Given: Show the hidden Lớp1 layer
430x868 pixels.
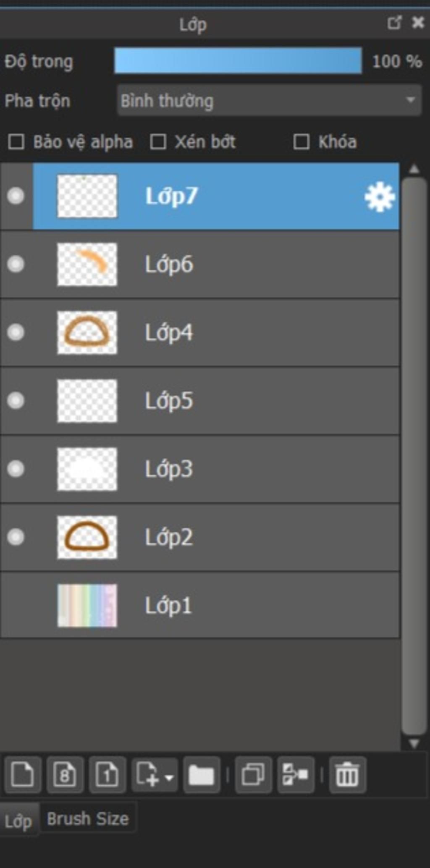Looking at the screenshot, I should [16, 605].
